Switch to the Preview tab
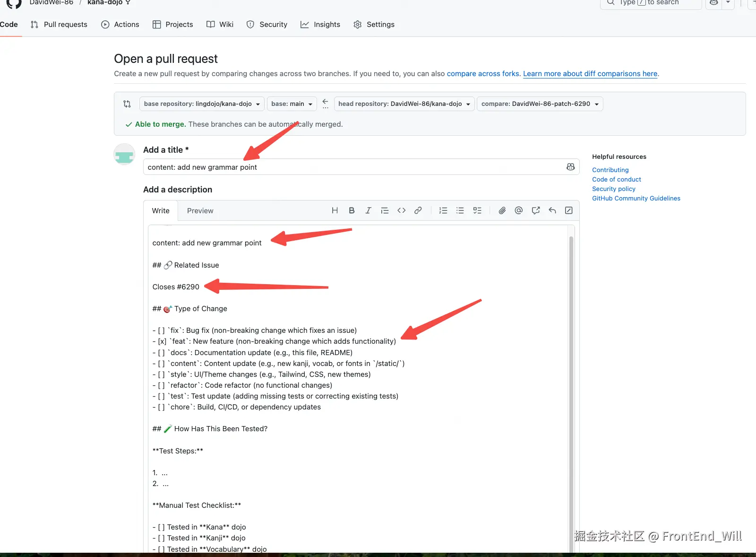Viewport: 756px width, 557px height. tap(200, 211)
